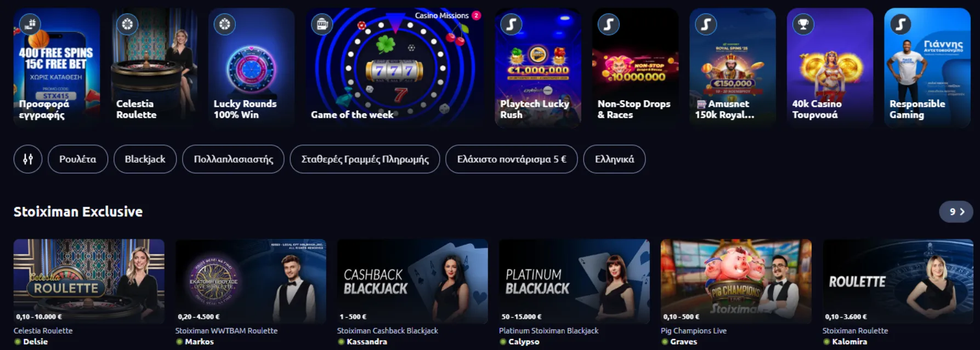The width and height of the screenshot is (980, 350).
Task: Toggle the Πολλαπλασιαστής filter chip
Action: click(233, 159)
